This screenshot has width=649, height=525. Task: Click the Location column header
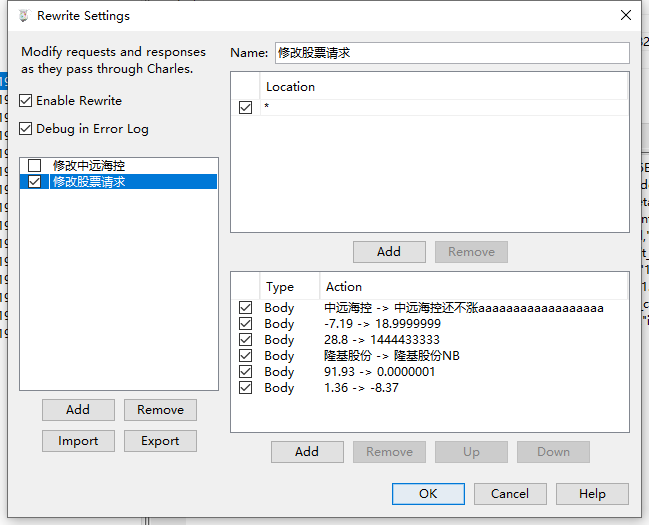443,87
